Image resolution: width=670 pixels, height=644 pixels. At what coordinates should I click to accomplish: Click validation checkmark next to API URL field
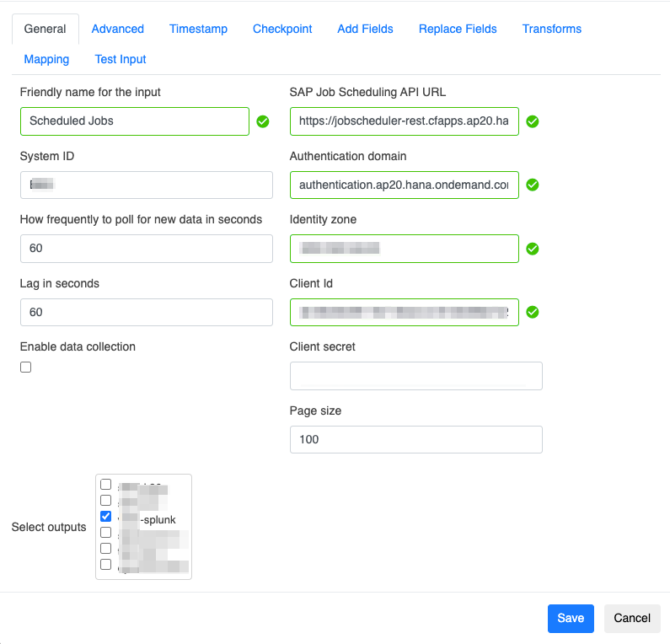(x=533, y=121)
